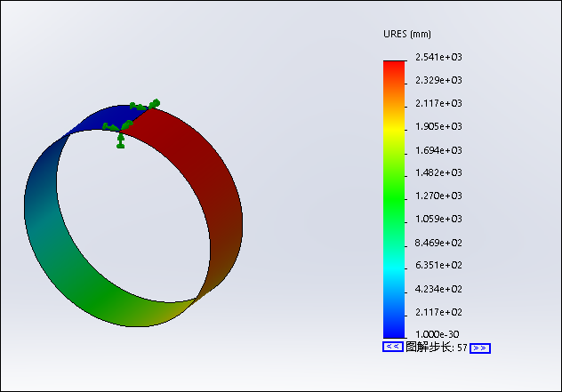Click the 1.694e+03 legend value

[438, 150]
